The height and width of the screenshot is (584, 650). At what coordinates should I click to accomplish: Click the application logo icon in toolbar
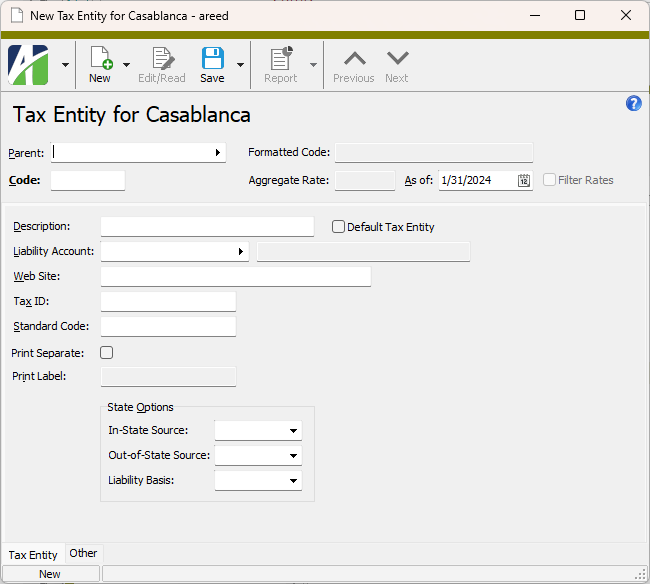pos(29,65)
